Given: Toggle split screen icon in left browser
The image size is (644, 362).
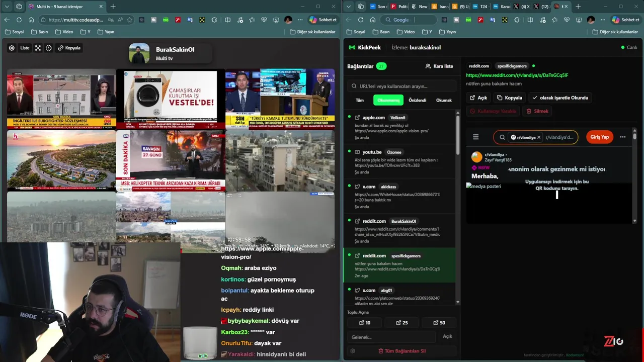Looking at the screenshot, I should [x=227, y=20].
